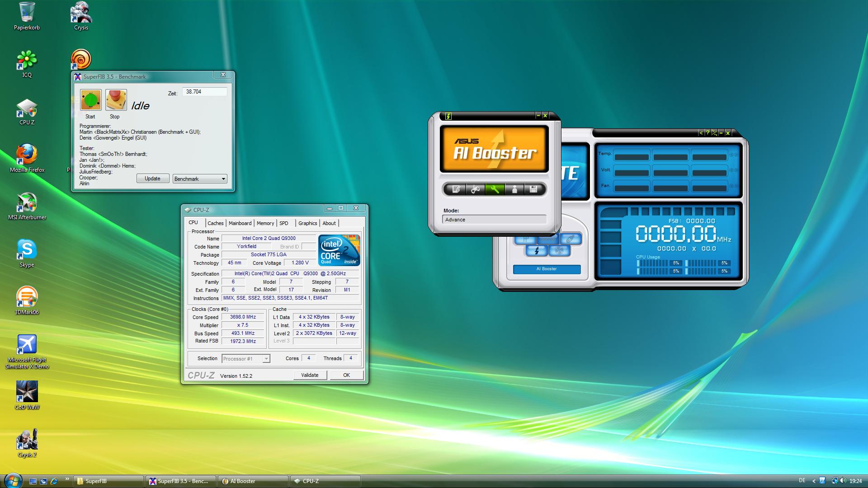Viewport: 868px width, 488px height.
Task: Click the Validate button in CPU-Z
Action: click(310, 375)
